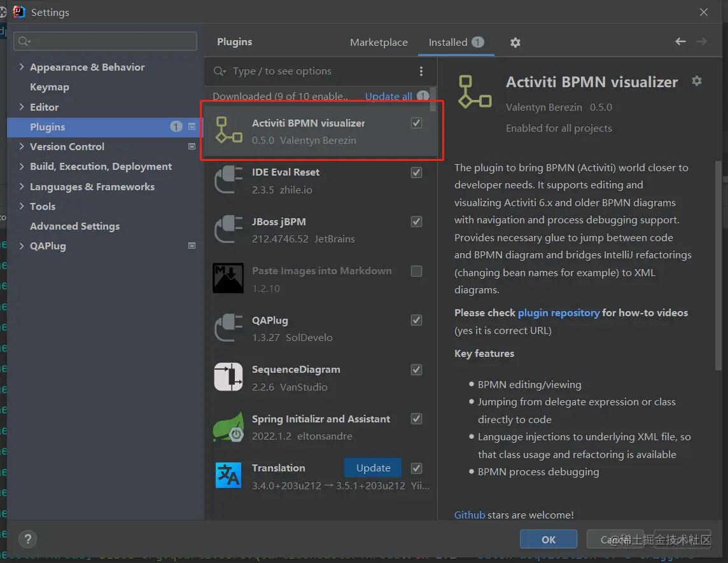This screenshot has width=728, height=563.
Task: Go back with the left arrow
Action: tap(680, 41)
